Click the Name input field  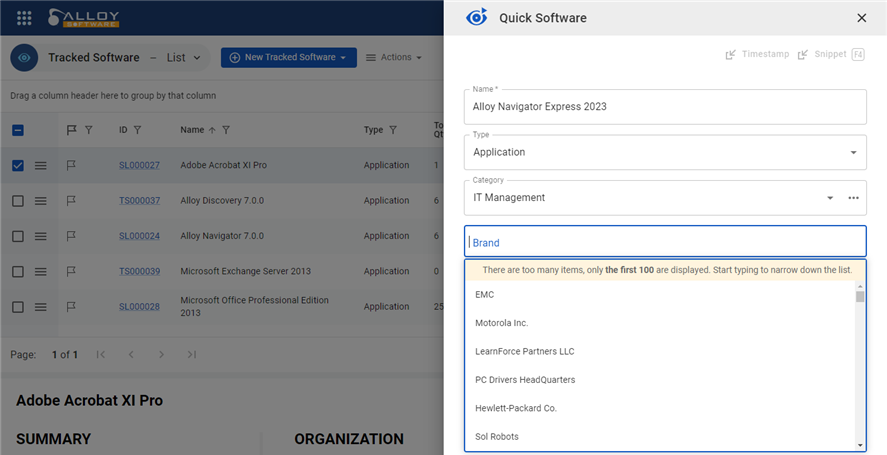tap(665, 107)
